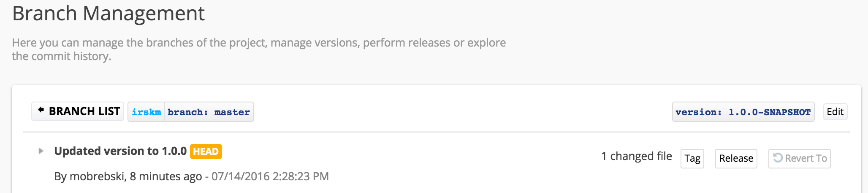Screen dimensions: 868x193
Task: Show the 1 changed file list
Action: coord(637,156)
